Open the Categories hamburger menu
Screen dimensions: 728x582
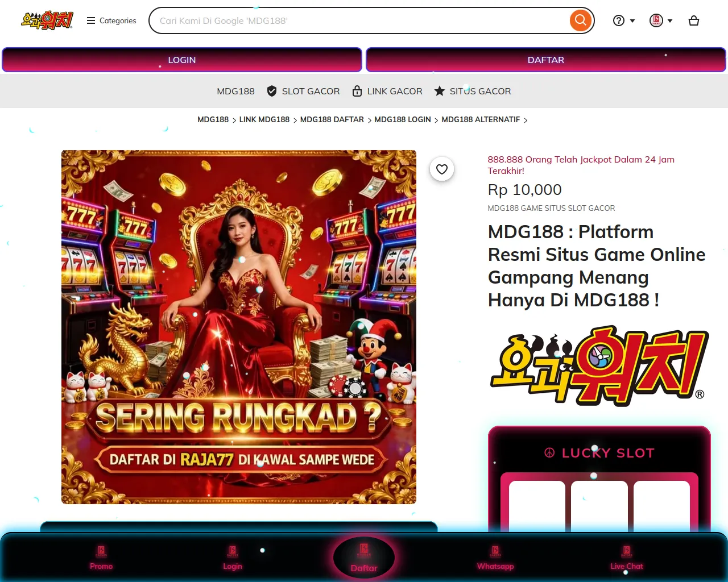111,20
